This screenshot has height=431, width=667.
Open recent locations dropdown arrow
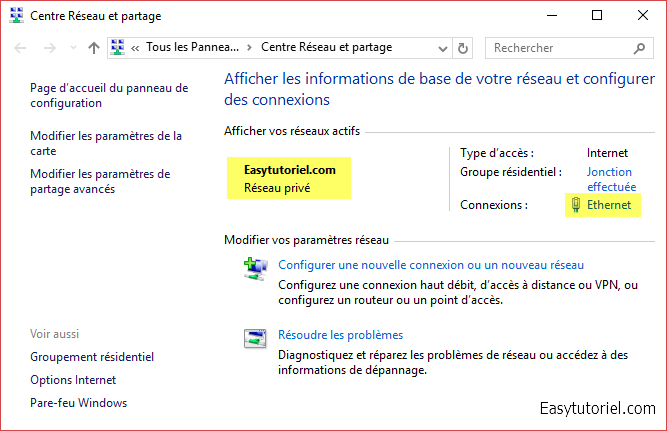(x=73, y=48)
